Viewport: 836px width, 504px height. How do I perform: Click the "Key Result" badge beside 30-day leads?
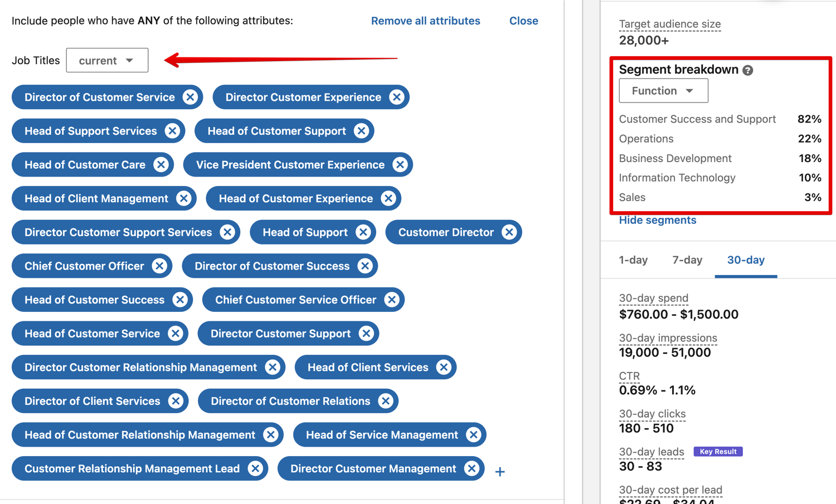[718, 452]
